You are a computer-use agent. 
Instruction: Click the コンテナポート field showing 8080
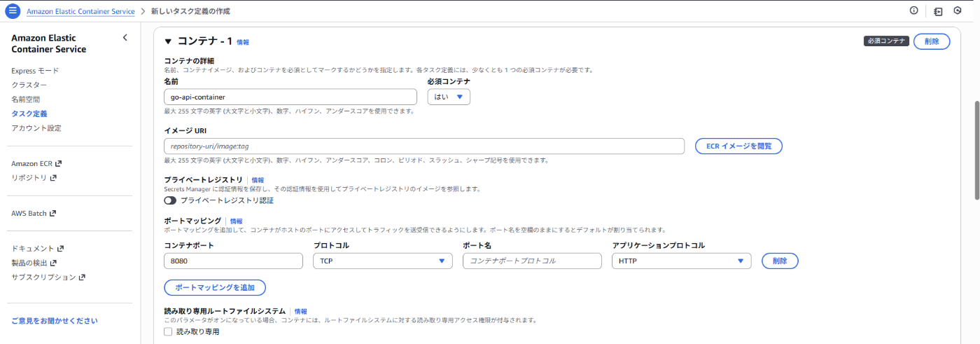[233, 261]
